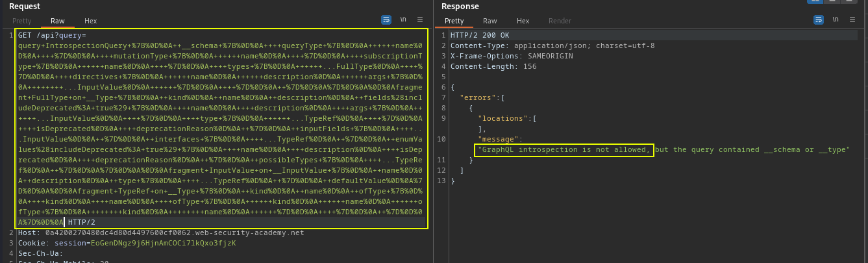Screen dimensions: 868x263
Task: Toggle word wrap in Request panel
Action: [x=387, y=20]
